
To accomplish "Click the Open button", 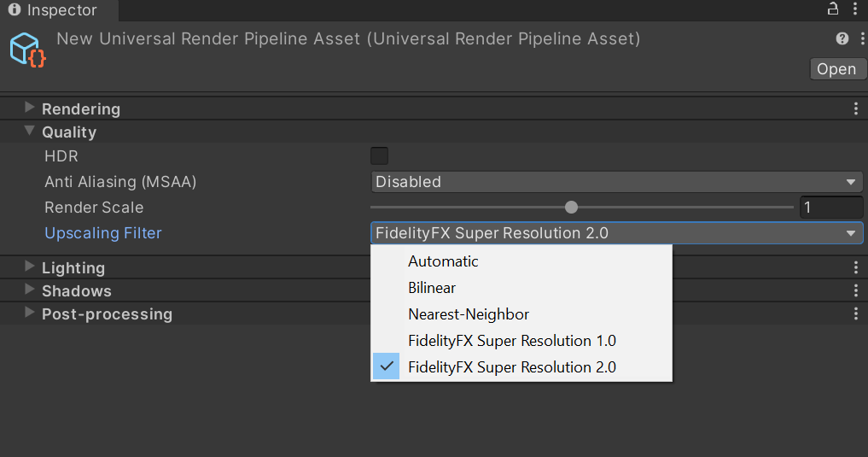I will coord(836,69).
